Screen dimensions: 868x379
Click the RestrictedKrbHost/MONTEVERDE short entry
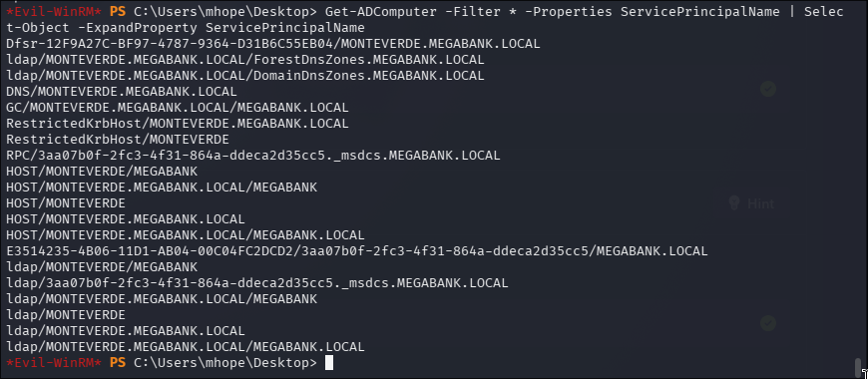(x=118, y=140)
